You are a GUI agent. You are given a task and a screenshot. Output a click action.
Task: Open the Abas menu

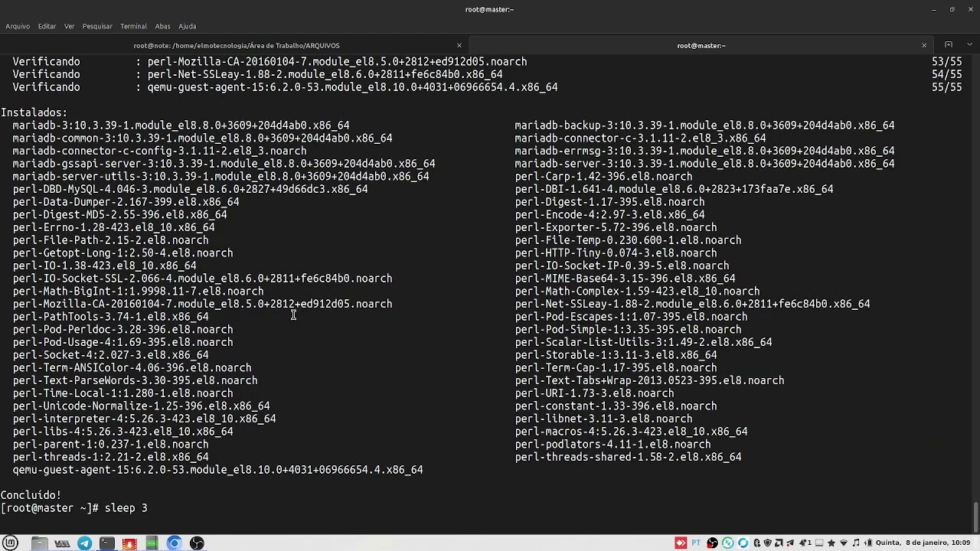click(x=162, y=26)
